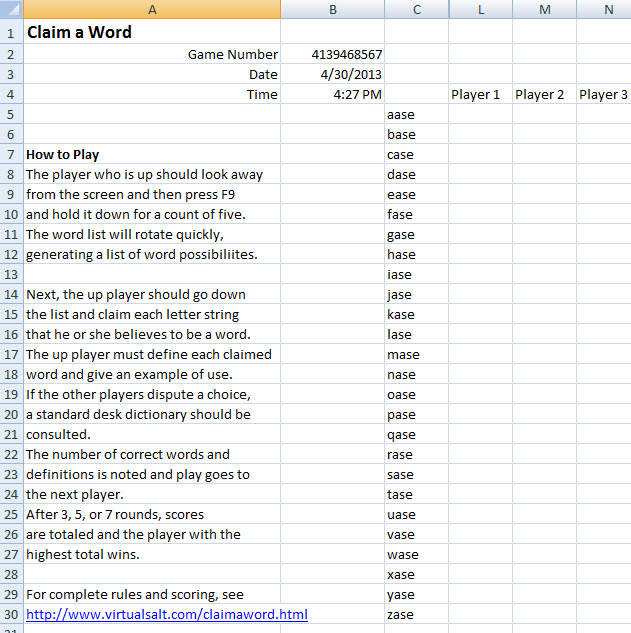Select the word 'dase' cell
The height and width of the screenshot is (633, 631).
click(x=417, y=174)
